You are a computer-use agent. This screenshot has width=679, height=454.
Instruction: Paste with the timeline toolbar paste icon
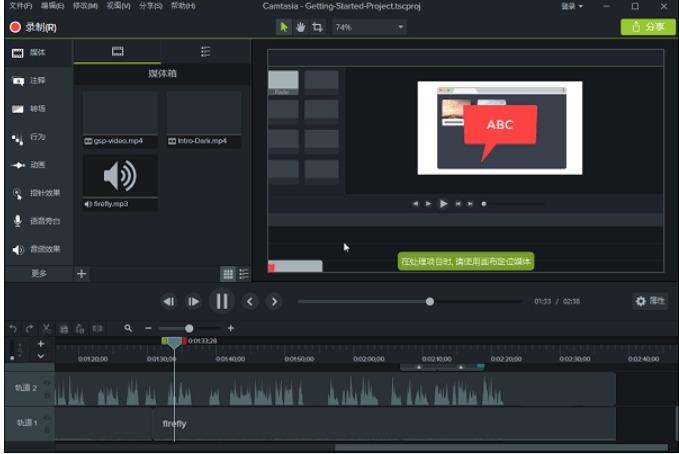80,329
